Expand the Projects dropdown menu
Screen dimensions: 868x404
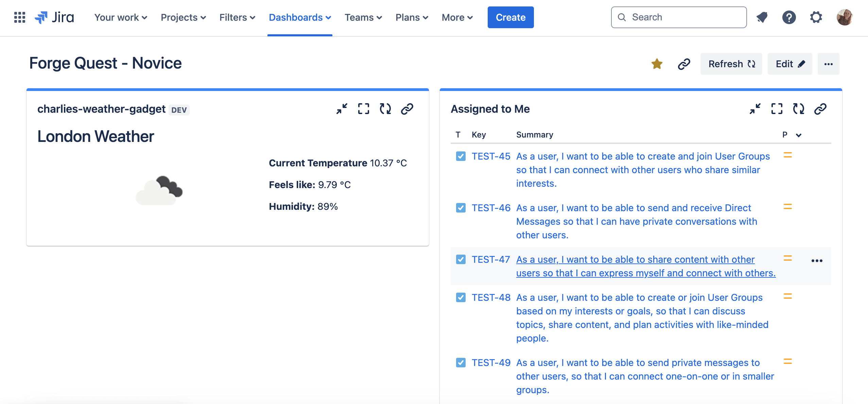coord(184,17)
